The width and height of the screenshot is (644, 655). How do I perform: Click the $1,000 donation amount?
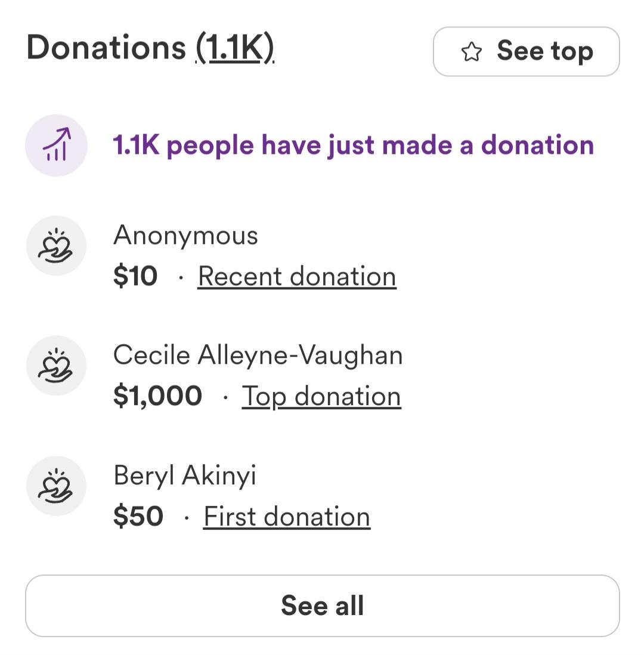pyautogui.click(x=157, y=396)
